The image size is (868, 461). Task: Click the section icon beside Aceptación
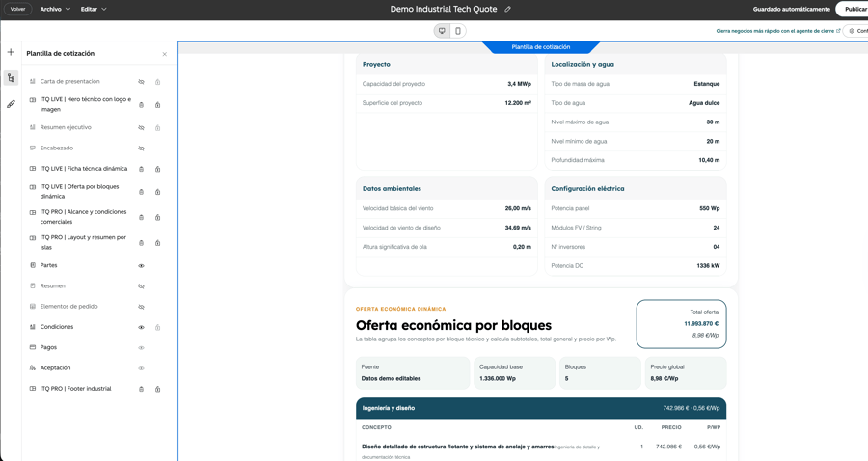(x=33, y=368)
